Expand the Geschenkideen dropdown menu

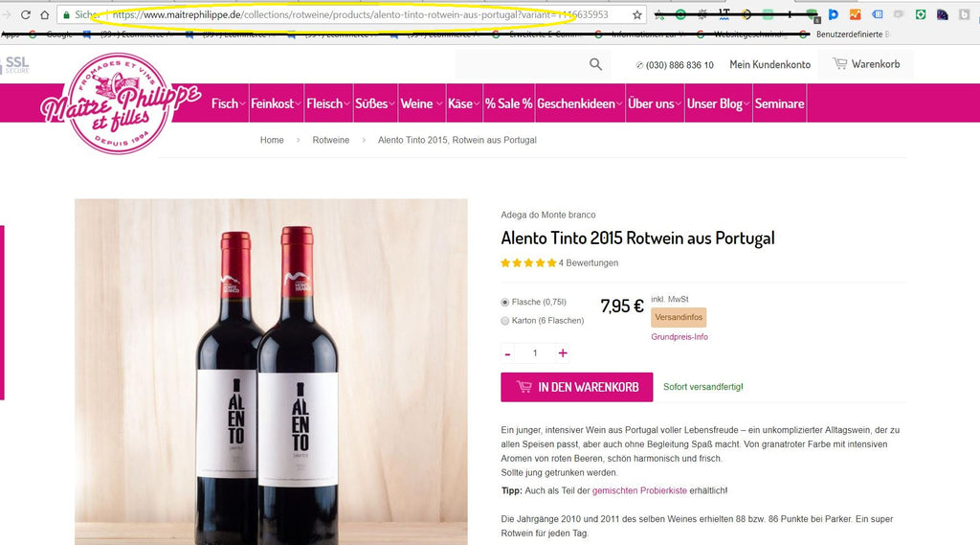tap(579, 103)
